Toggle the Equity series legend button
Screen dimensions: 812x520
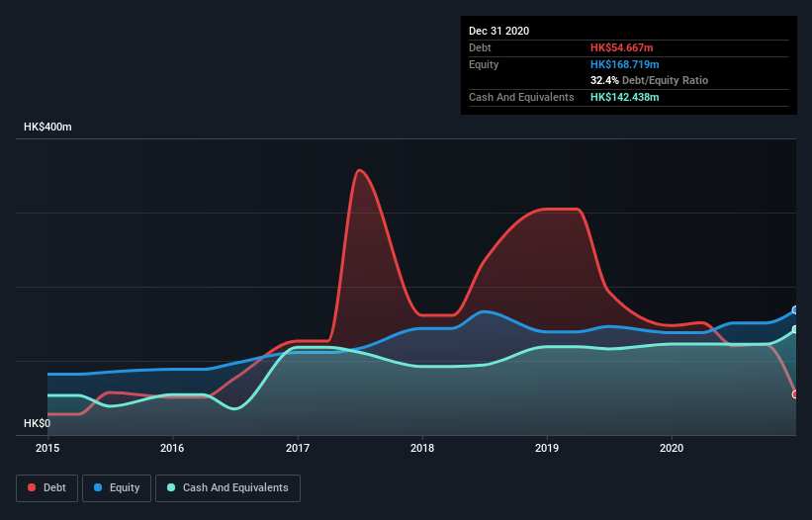(117, 488)
